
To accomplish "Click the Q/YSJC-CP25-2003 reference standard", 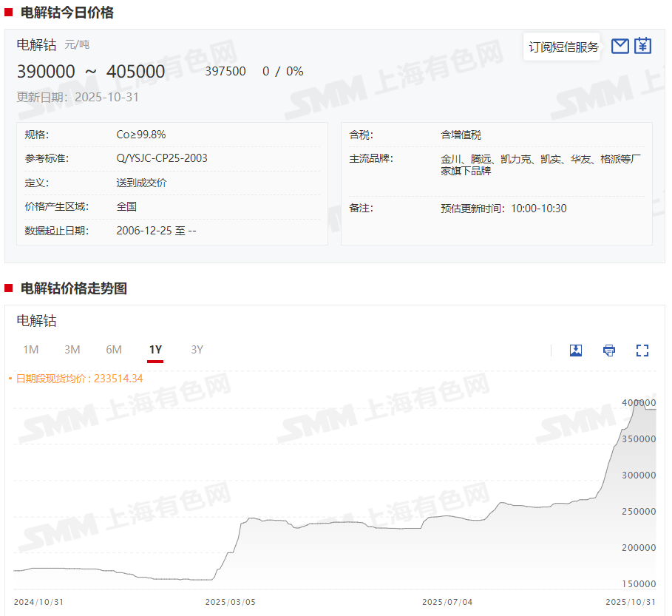I will 162,158.
